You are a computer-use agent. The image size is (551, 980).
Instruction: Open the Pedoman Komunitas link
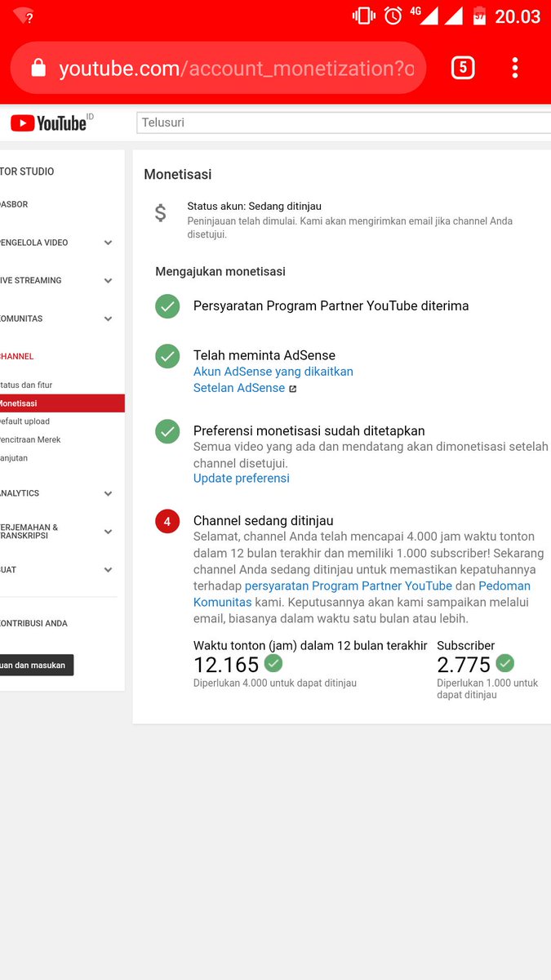click(362, 594)
